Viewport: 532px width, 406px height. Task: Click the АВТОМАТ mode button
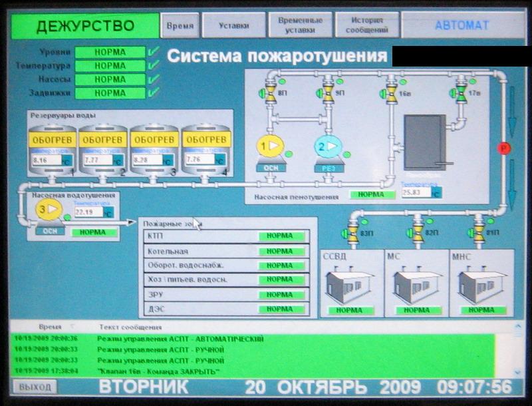tap(462, 25)
